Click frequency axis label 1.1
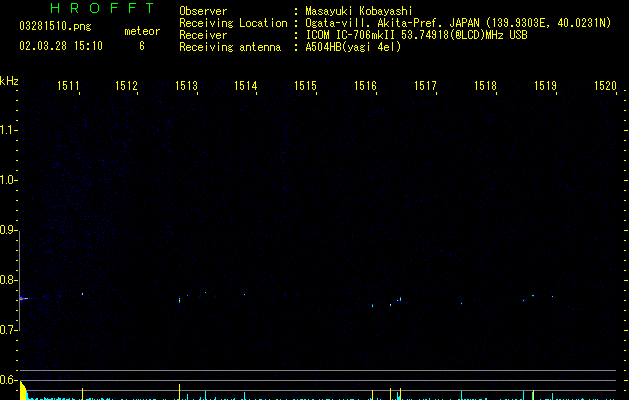629x400 pixels. pos(8,130)
